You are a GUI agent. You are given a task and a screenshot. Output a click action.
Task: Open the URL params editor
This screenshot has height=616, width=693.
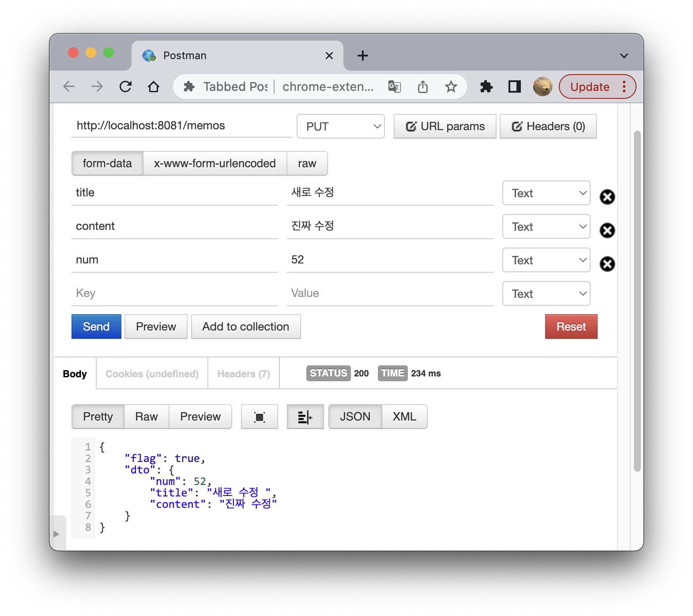pyautogui.click(x=445, y=126)
